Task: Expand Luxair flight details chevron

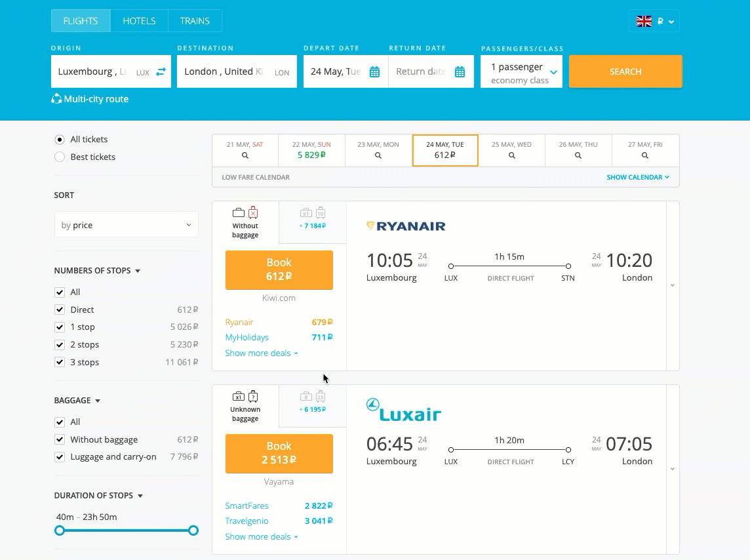Action: click(673, 469)
